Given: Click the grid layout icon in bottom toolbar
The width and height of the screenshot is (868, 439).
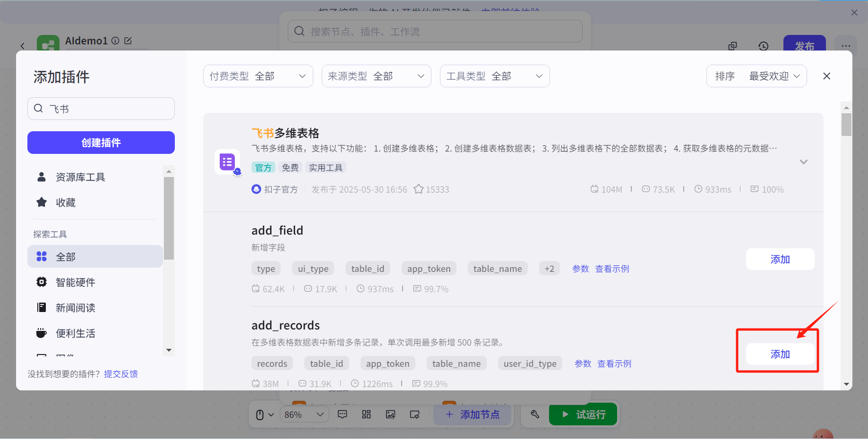Looking at the screenshot, I should click(x=366, y=414).
